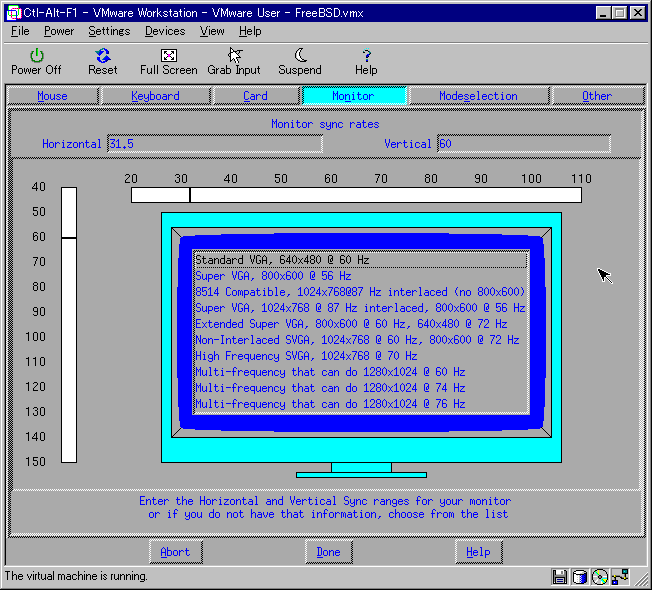The height and width of the screenshot is (590, 652).
Task: Select Multi-frequency 1280x1024 @ 76 Hz
Action: coord(361,404)
